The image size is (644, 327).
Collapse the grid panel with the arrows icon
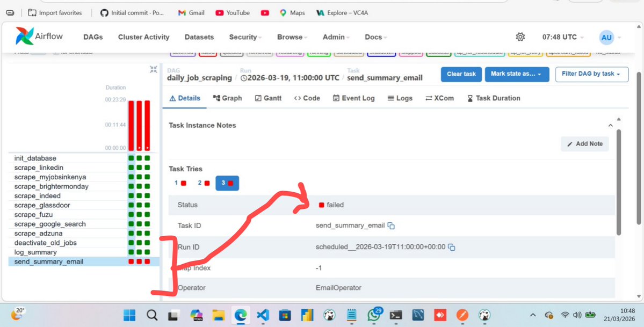coord(154,69)
